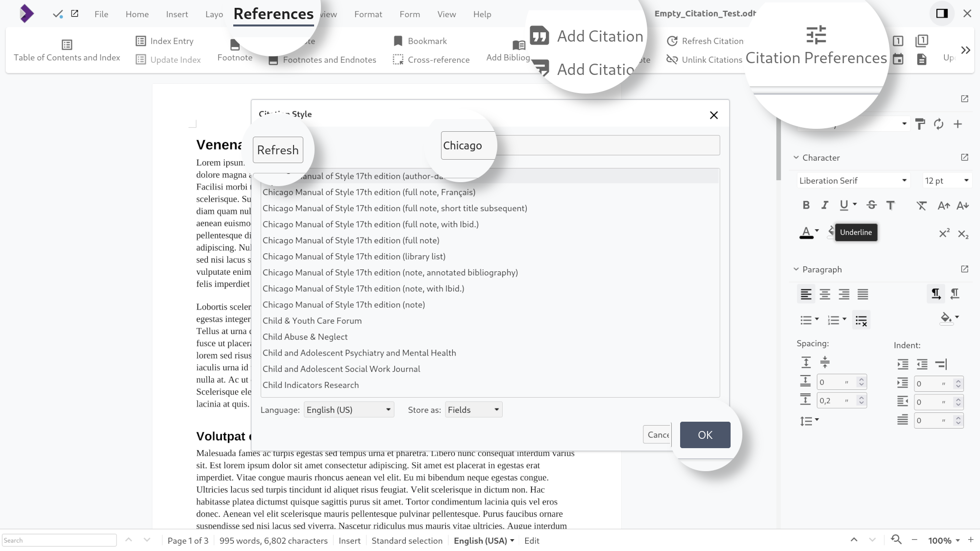
Task: Toggle left-to-right text direction
Action: click(x=936, y=294)
